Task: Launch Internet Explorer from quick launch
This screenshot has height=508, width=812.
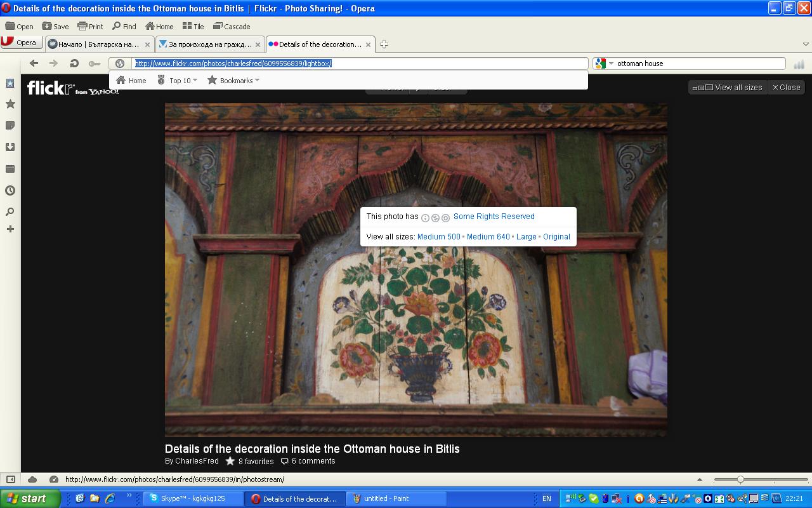Action: (x=110, y=498)
